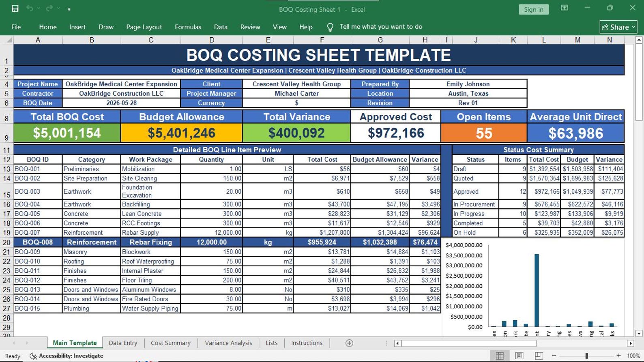Click the tallest bar in the chart
The image size is (644, 362).
point(537,290)
